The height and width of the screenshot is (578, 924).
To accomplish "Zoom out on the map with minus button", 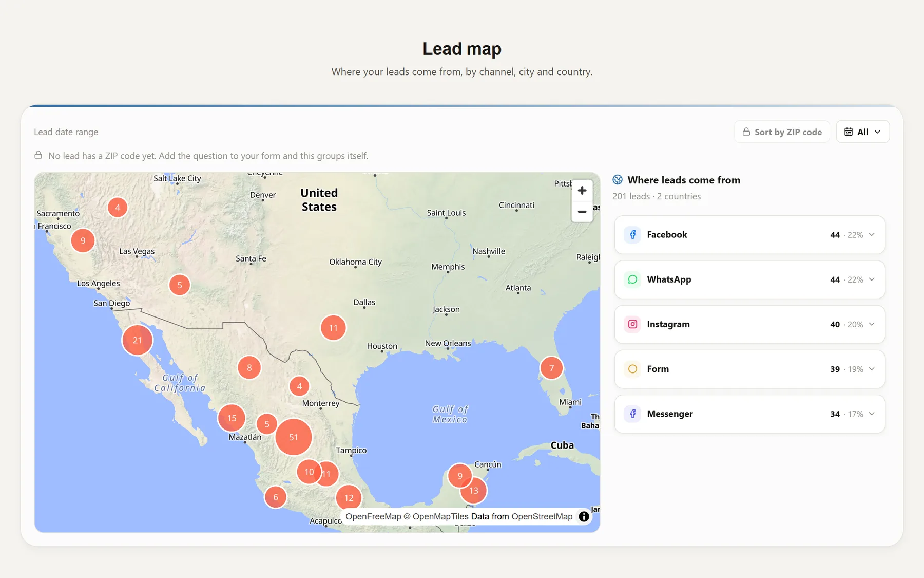I will coord(582,212).
